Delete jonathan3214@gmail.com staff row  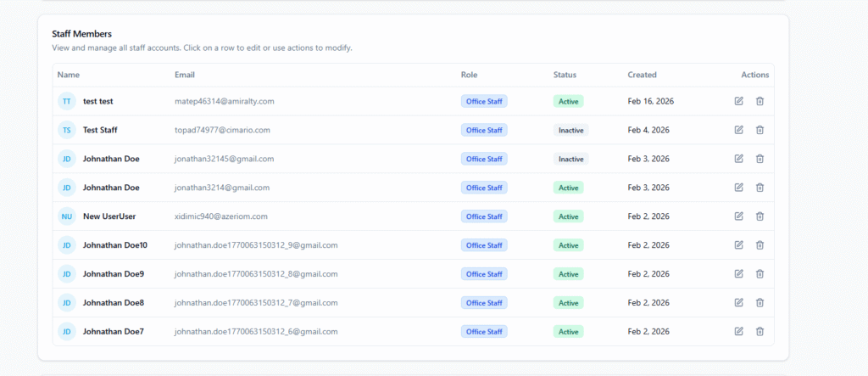[759, 188]
